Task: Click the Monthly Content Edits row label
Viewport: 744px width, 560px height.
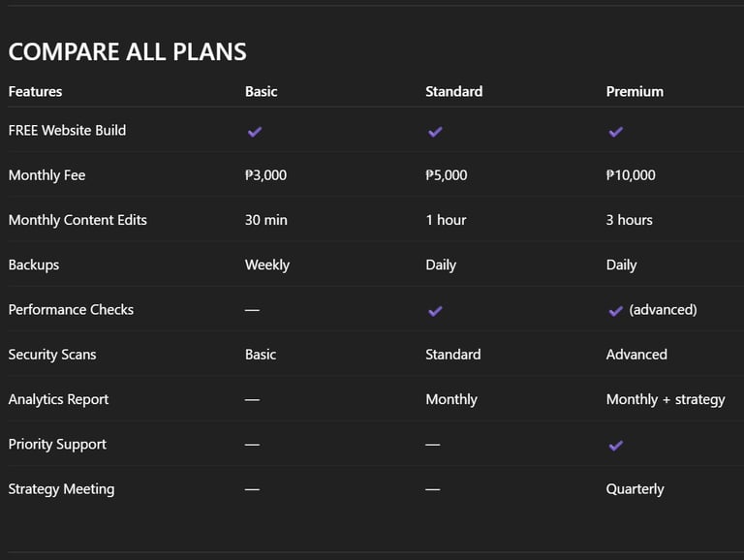Action: tap(77, 220)
